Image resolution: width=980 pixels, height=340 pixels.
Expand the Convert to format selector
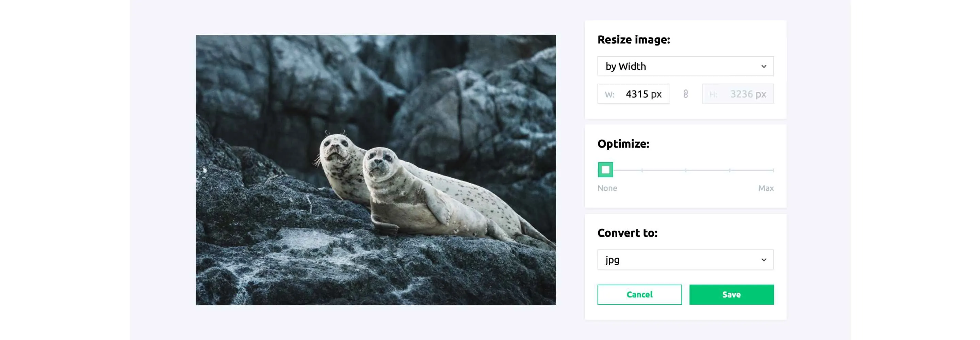685,260
